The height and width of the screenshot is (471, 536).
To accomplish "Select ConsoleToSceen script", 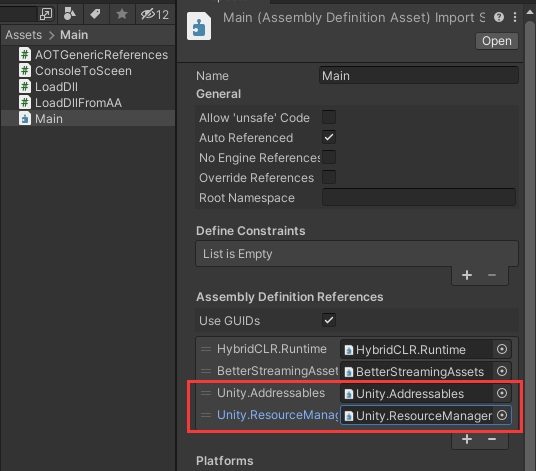I will 88,71.
